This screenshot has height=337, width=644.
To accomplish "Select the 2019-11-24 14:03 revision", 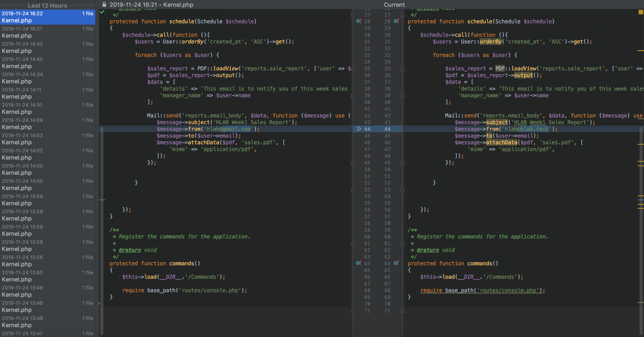I will tap(48, 139).
